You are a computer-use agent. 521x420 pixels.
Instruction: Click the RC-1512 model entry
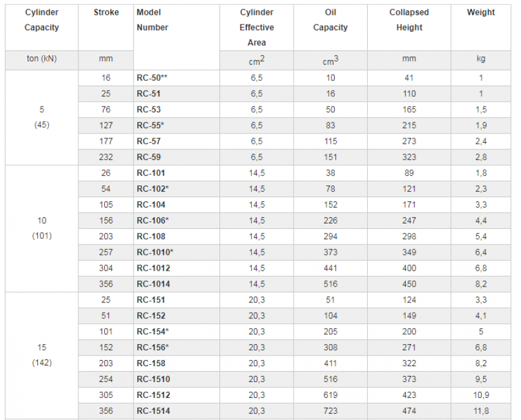pos(153,395)
